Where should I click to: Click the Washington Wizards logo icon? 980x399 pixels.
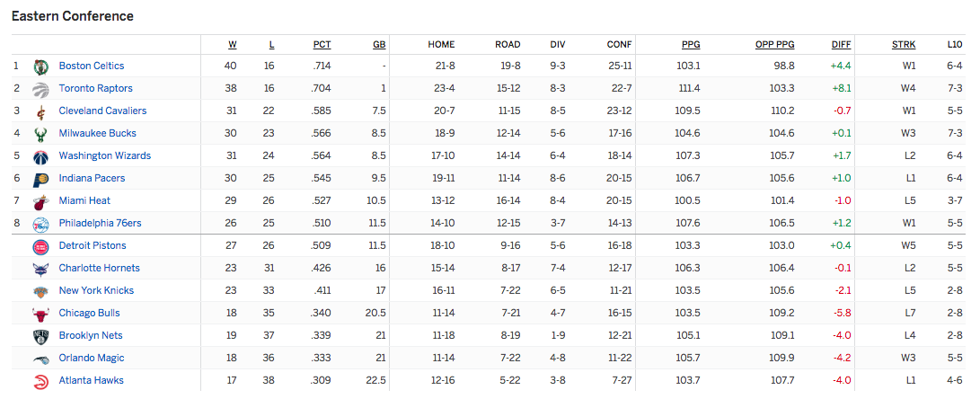click(40, 156)
